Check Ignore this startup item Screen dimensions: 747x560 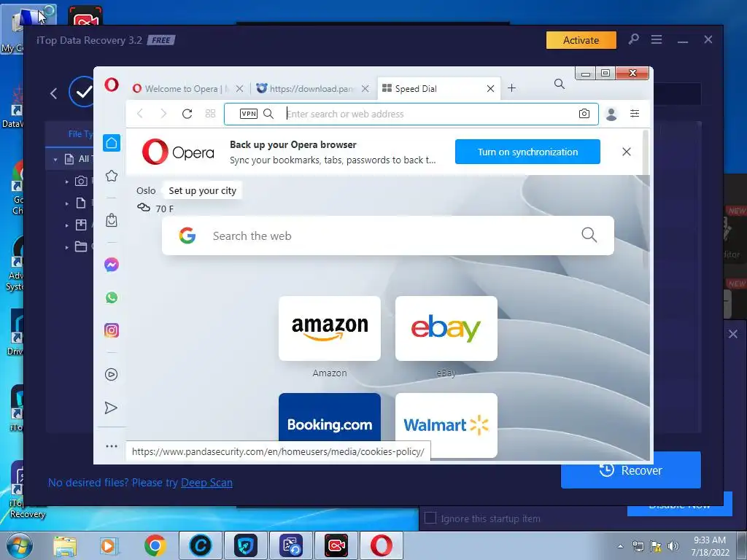tap(430, 518)
